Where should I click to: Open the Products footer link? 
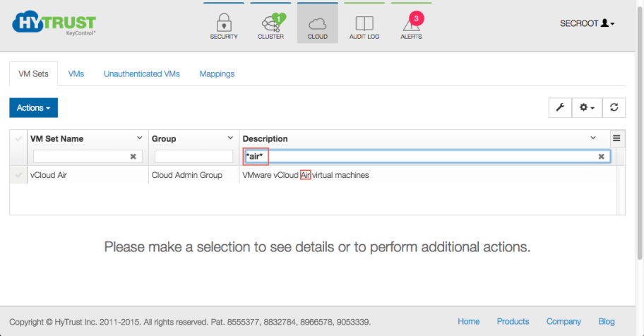click(x=513, y=322)
